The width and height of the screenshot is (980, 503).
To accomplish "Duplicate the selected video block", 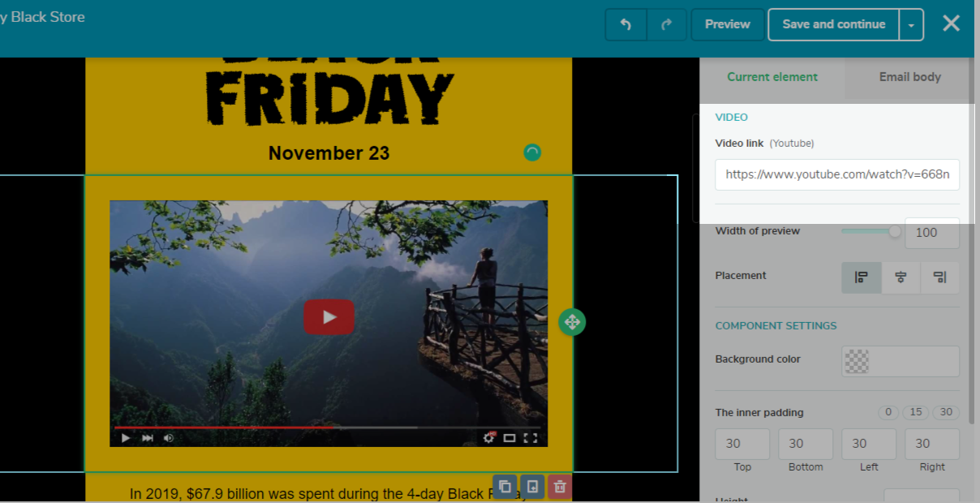I will [505, 487].
